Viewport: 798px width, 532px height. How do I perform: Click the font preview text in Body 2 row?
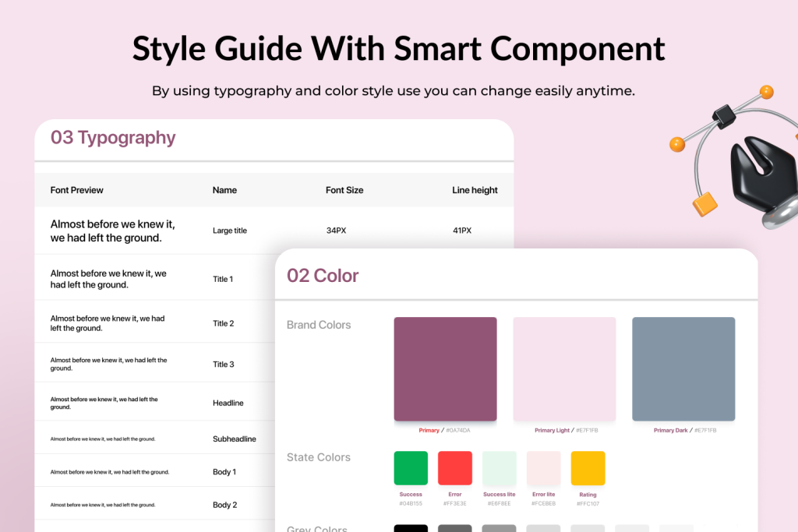[103, 505]
